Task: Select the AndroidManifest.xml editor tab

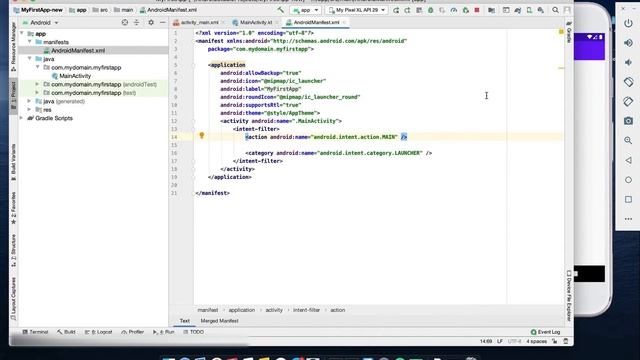Action: [x=316, y=22]
